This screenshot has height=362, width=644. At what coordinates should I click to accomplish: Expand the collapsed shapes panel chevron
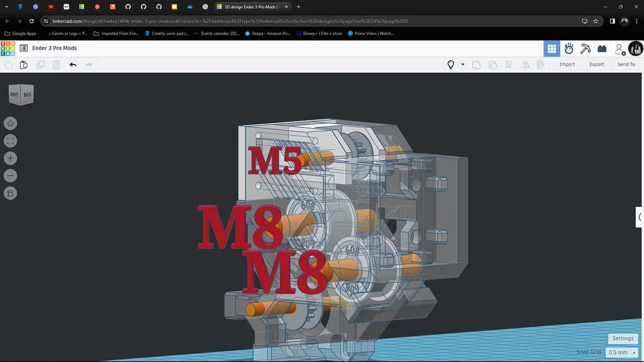640,217
